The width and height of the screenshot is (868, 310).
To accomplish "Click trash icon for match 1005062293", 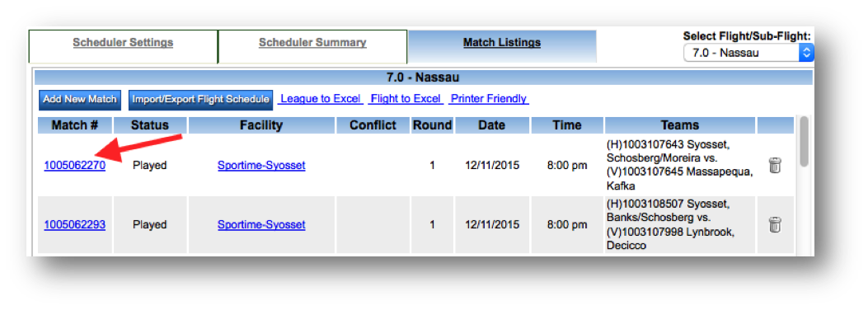I will point(775,225).
